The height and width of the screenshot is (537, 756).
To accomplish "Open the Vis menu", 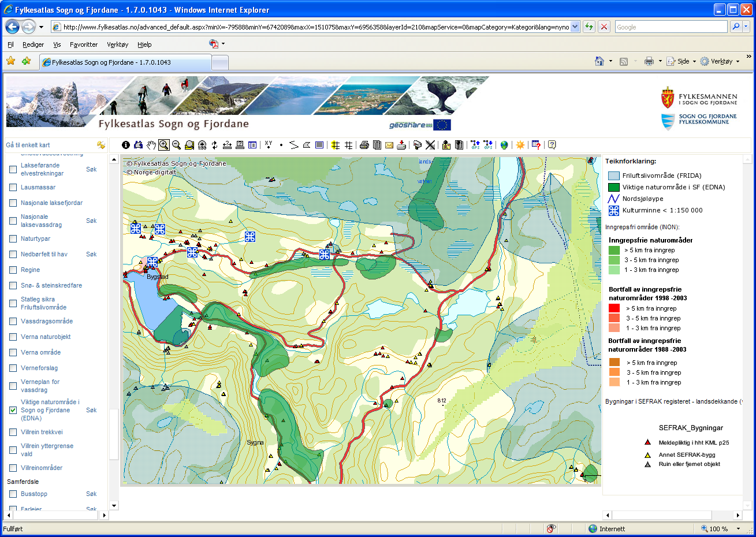I will coord(57,44).
